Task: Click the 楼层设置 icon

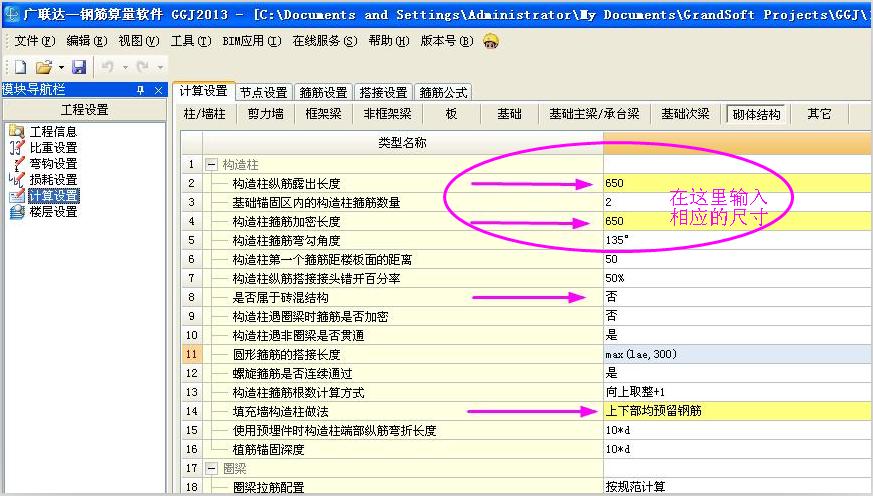Action: (17, 212)
